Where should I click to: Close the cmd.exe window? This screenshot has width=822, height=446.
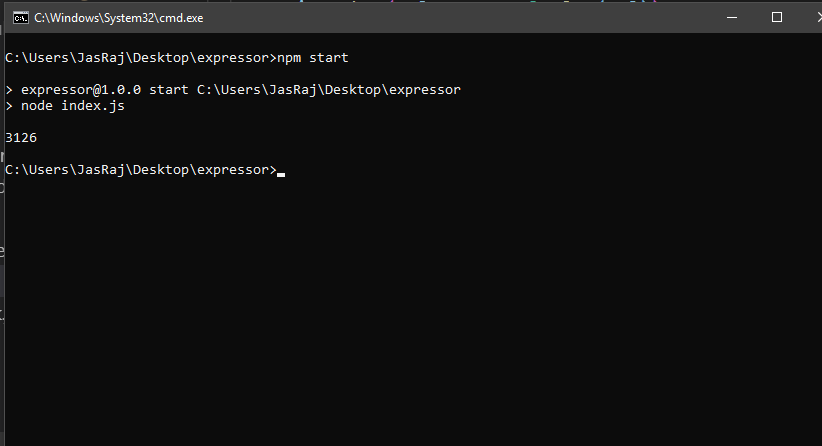pos(818,17)
